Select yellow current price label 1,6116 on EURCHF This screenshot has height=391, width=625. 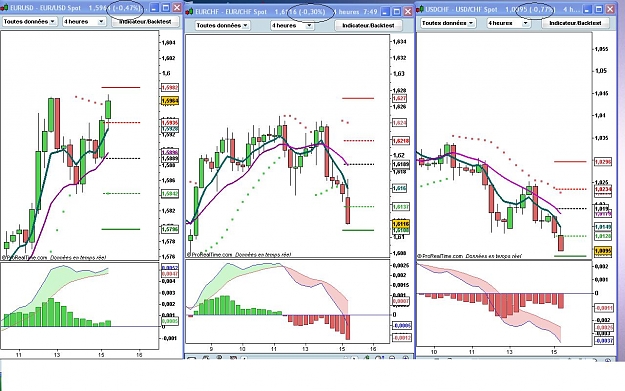[401, 224]
